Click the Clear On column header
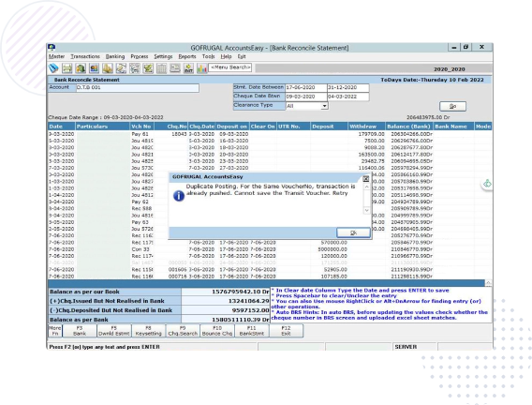 click(263, 127)
